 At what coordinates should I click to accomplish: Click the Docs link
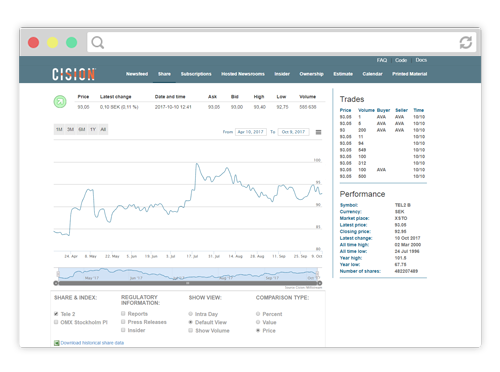tap(421, 60)
